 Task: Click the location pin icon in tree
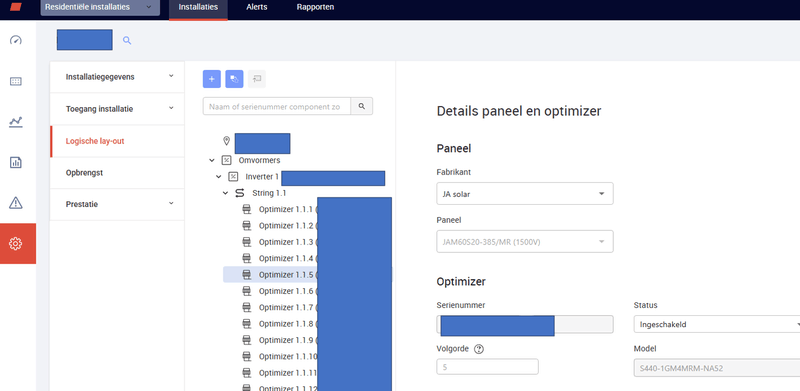coord(227,140)
